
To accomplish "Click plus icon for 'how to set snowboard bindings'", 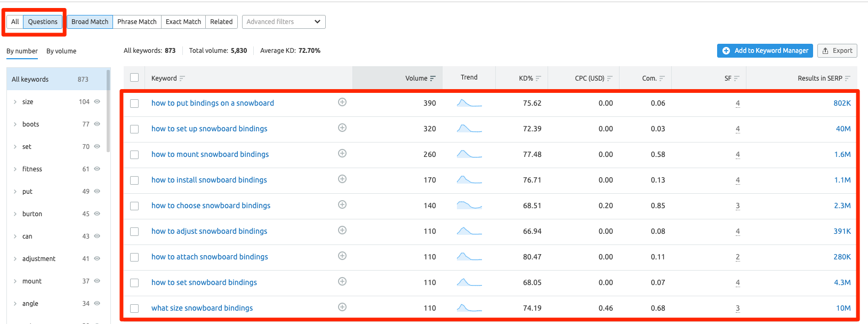I will [342, 281].
